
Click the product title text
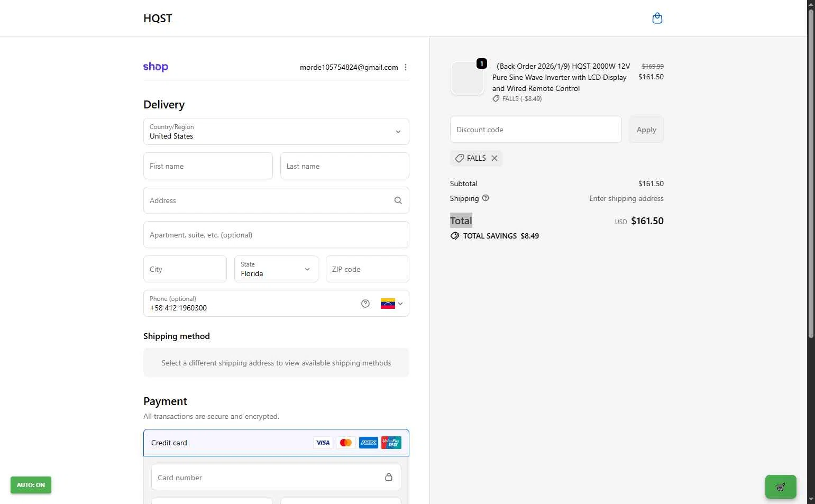pyautogui.click(x=561, y=77)
